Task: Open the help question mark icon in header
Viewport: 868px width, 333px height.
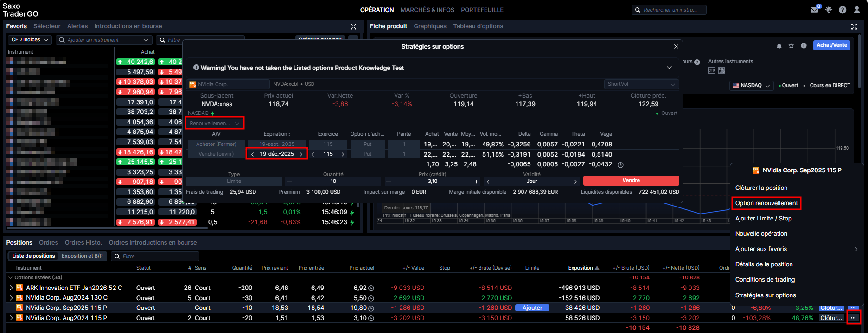Action: coord(842,10)
